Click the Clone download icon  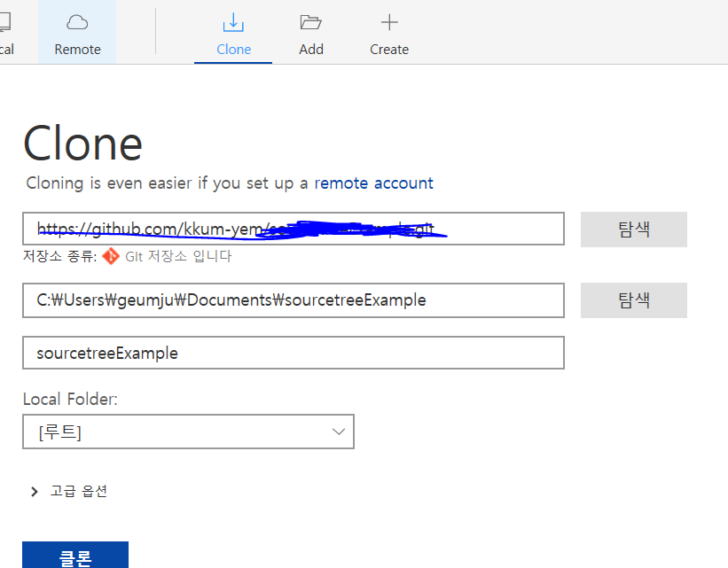coord(233,22)
